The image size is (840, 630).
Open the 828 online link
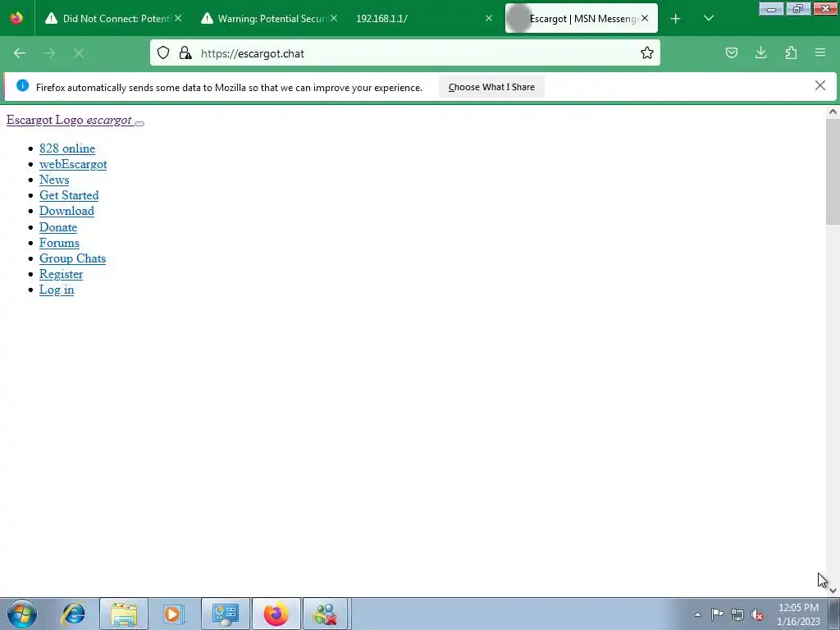[67, 148]
